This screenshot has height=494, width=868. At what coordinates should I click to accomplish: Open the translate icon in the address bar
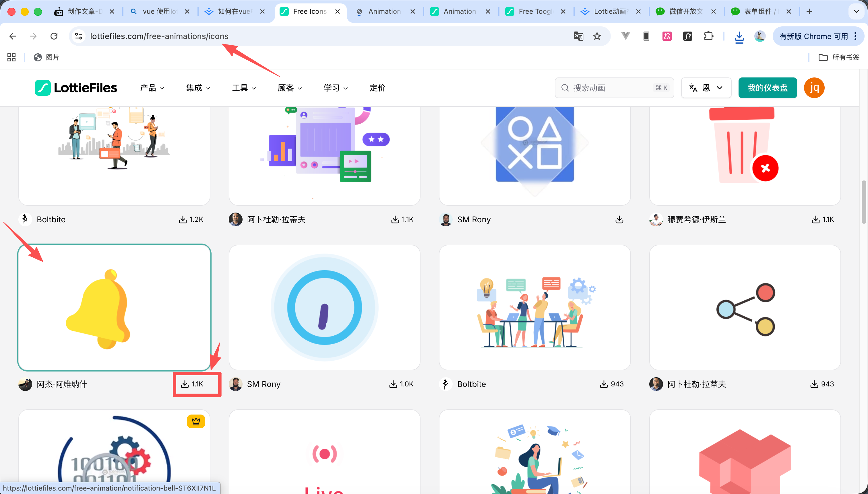point(578,36)
